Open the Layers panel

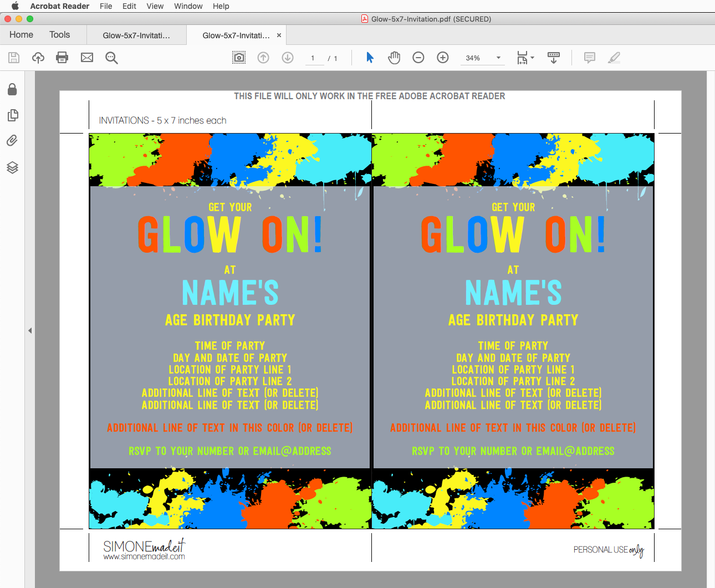[12, 167]
